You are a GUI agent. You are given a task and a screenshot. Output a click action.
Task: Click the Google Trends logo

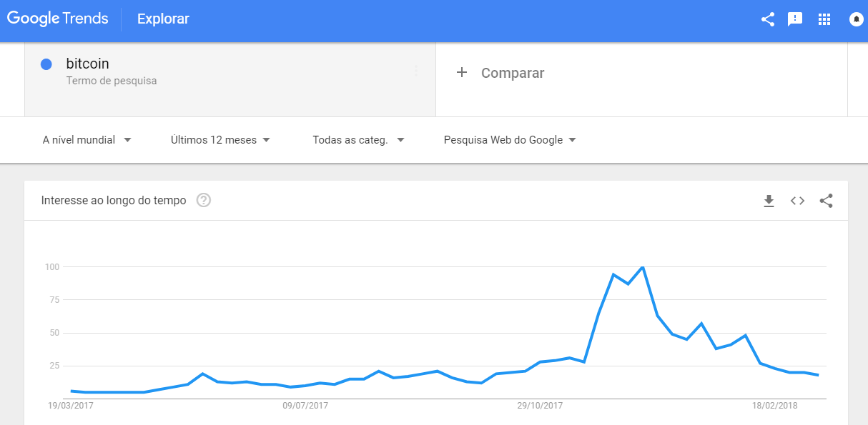(57, 19)
